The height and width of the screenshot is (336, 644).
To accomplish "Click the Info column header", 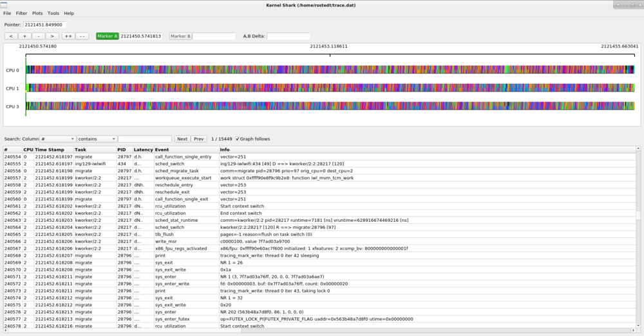I will pyautogui.click(x=427, y=150).
